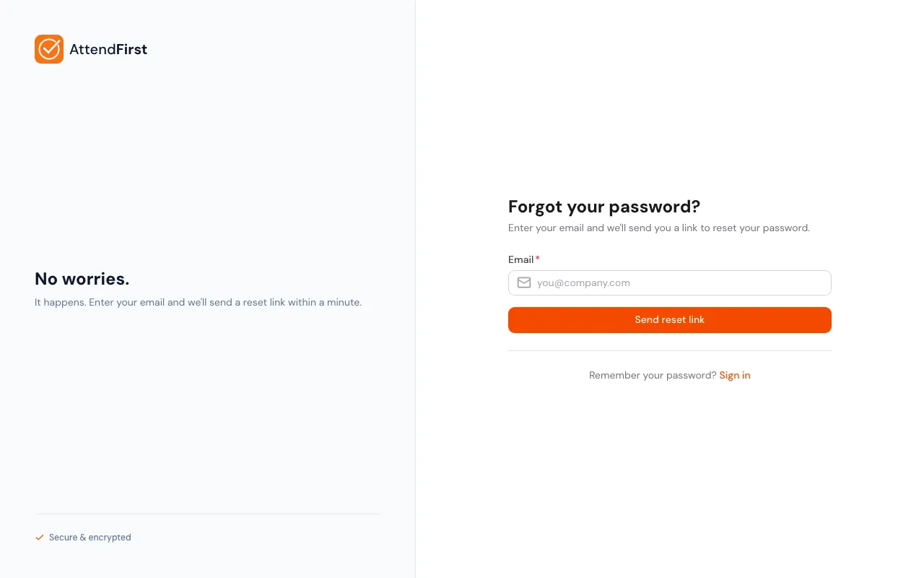Click the divider above Secure & encrypted

point(207,513)
